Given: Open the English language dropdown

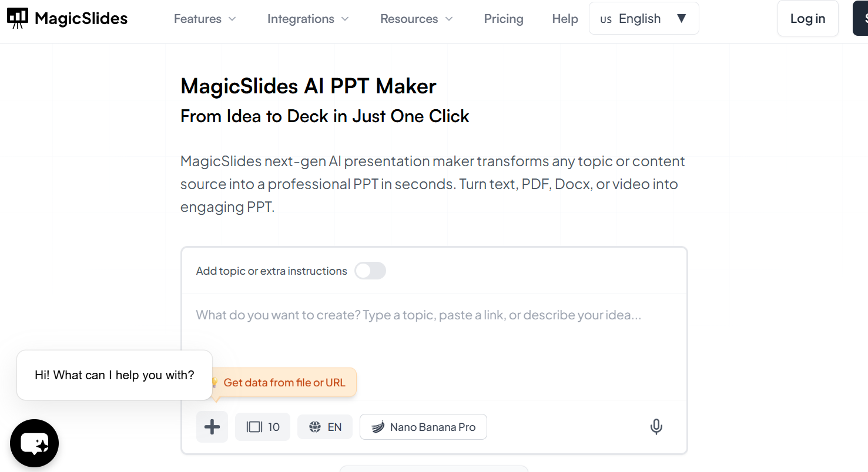Looking at the screenshot, I should [x=644, y=18].
